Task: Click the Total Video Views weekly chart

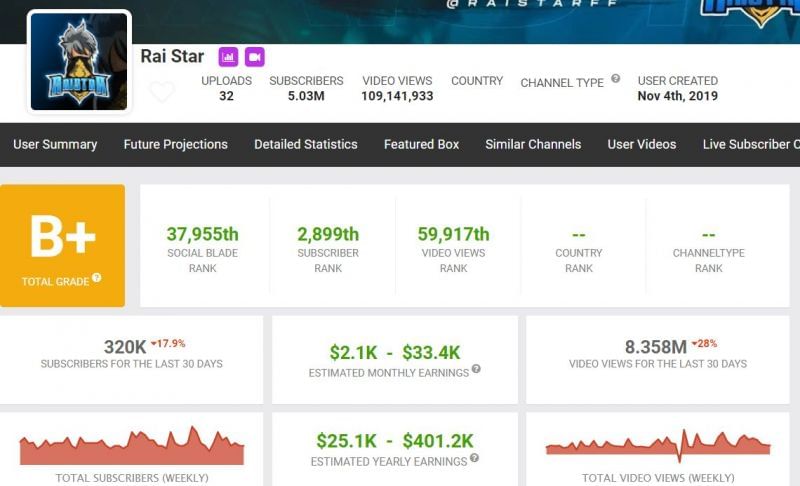Action: 657,446
